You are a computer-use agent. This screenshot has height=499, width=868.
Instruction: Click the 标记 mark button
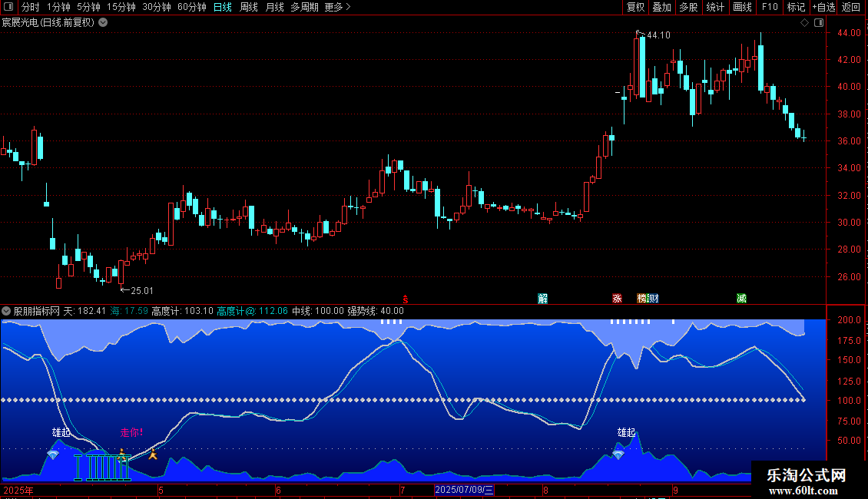pos(796,7)
